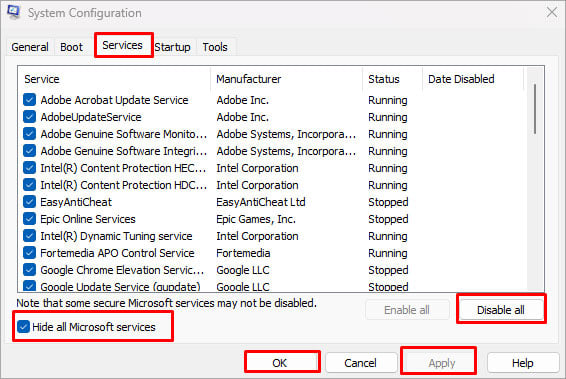
Task: Open Help for System Configuration
Action: tap(522, 362)
